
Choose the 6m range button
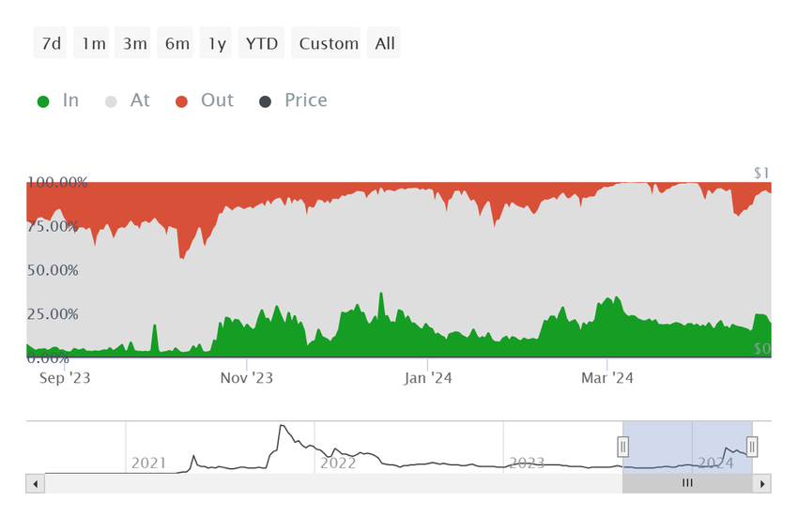pyautogui.click(x=175, y=43)
